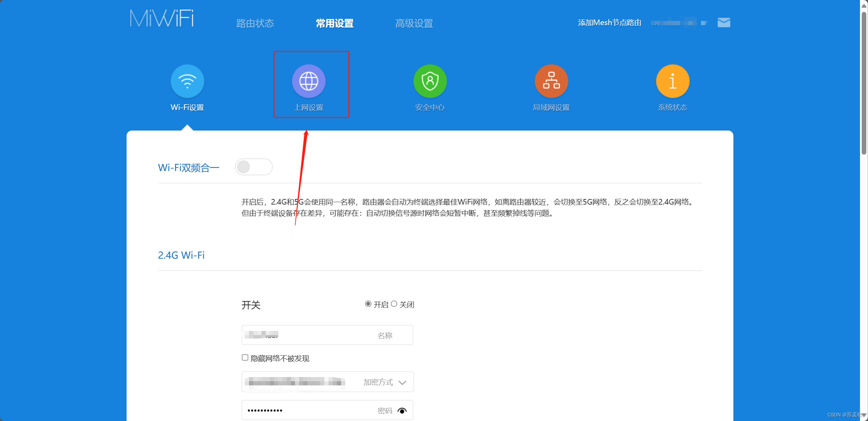Switch to 高级设置 tab

click(414, 23)
